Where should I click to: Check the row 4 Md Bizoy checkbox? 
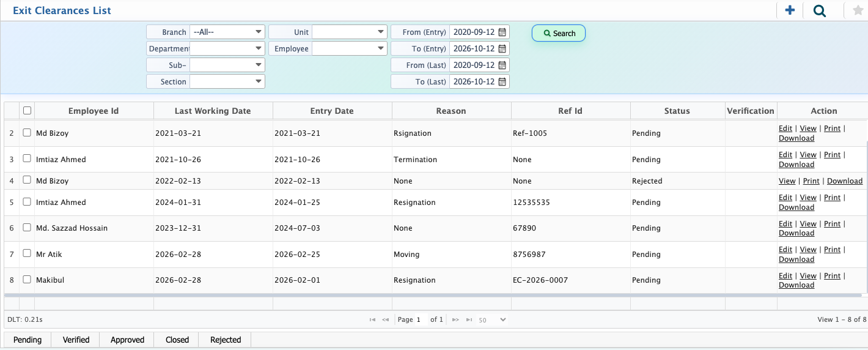[27, 180]
